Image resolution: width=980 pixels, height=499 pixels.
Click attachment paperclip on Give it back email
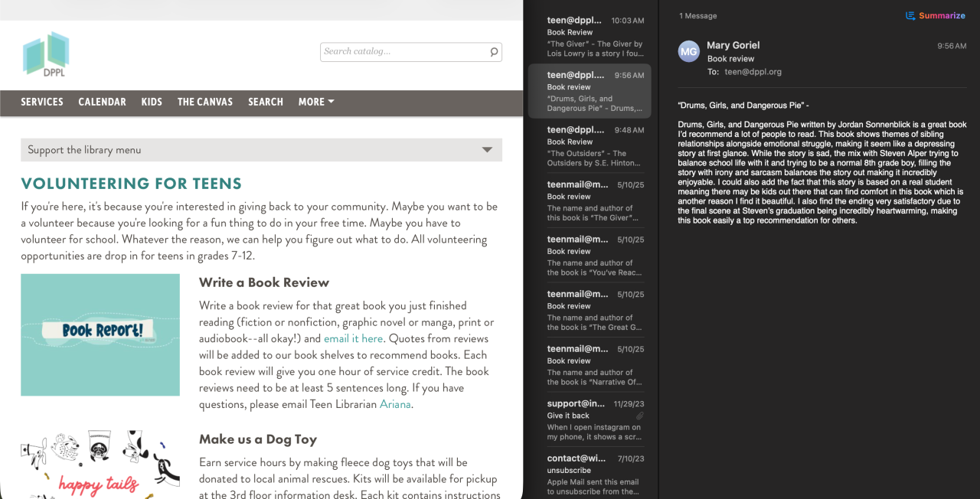[x=640, y=416]
